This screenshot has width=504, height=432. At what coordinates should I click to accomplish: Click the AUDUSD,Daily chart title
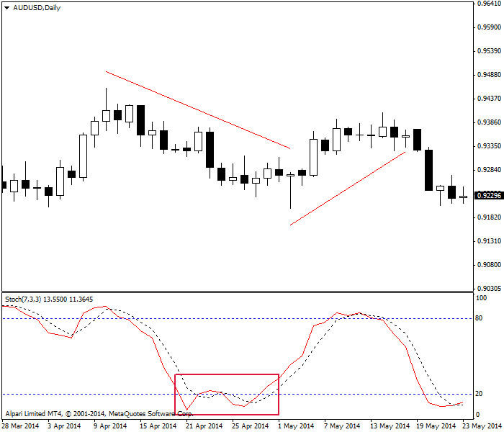37,7
